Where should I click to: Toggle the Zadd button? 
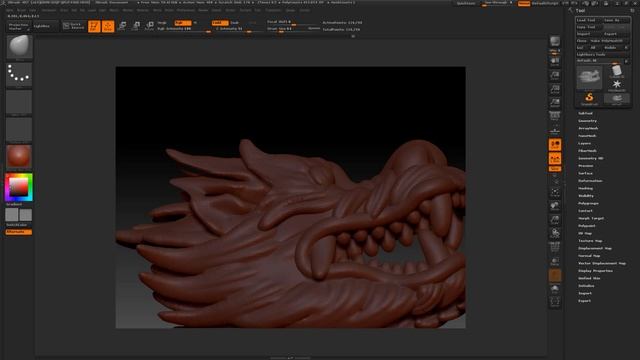tap(220, 23)
